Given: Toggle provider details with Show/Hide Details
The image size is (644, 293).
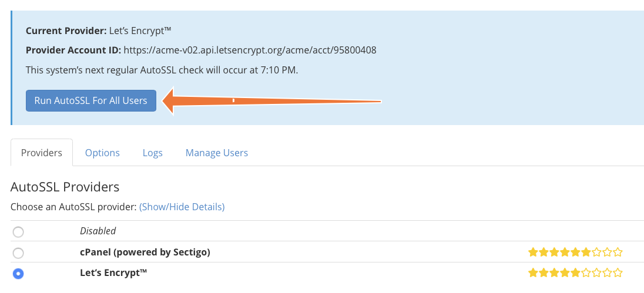Looking at the screenshot, I should 182,207.
